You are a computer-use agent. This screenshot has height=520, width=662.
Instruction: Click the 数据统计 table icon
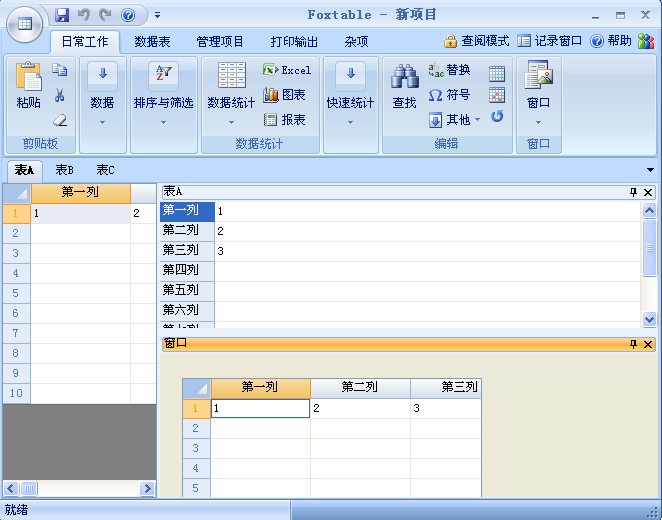pyautogui.click(x=232, y=75)
